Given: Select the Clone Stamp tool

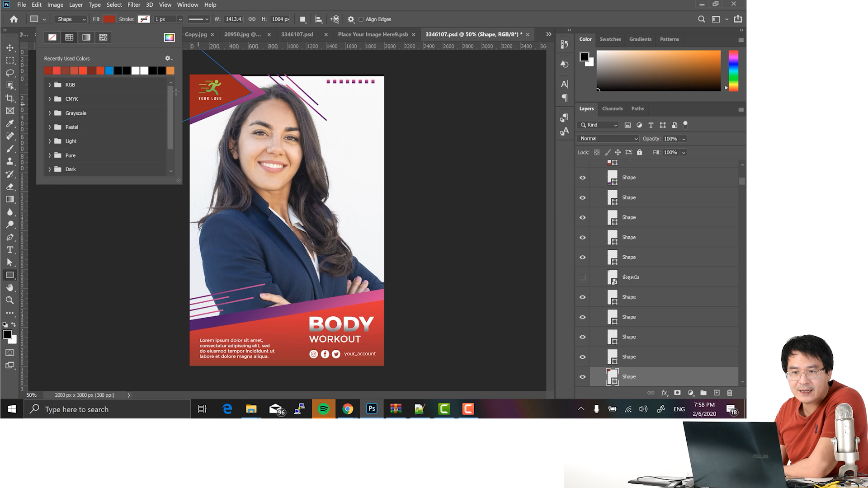Looking at the screenshot, I should (9, 161).
